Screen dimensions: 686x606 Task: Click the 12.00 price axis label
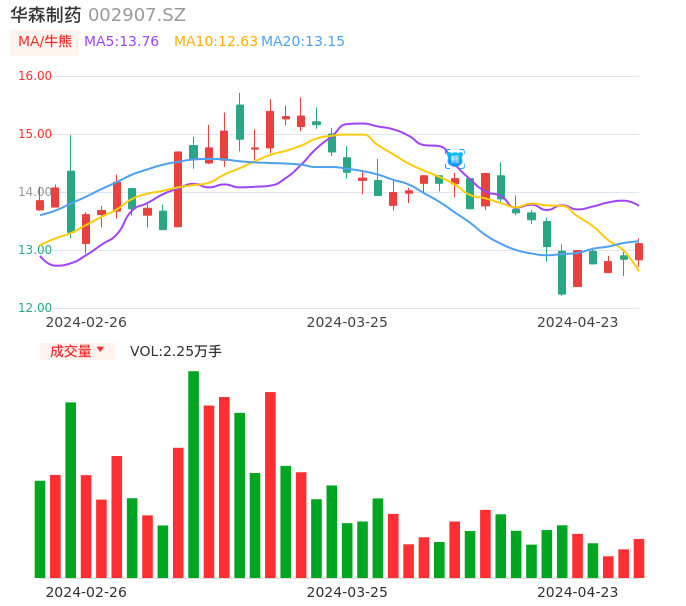(x=35, y=308)
